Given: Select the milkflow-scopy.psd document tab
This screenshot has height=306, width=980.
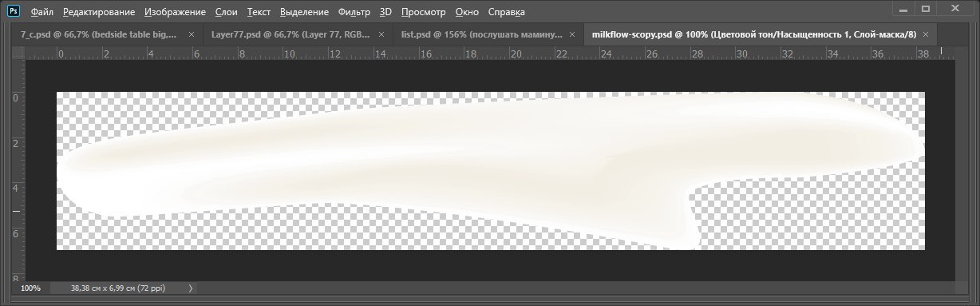Looking at the screenshot, I should [761, 35].
